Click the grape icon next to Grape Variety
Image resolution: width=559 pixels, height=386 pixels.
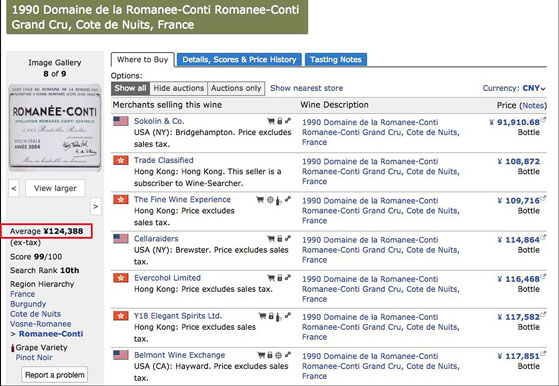13,348
